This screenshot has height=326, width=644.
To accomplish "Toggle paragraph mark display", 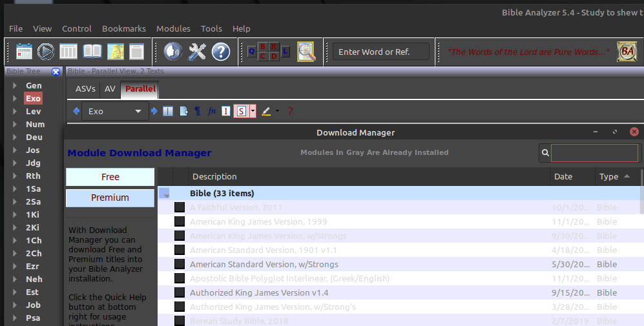I will coord(198,111).
